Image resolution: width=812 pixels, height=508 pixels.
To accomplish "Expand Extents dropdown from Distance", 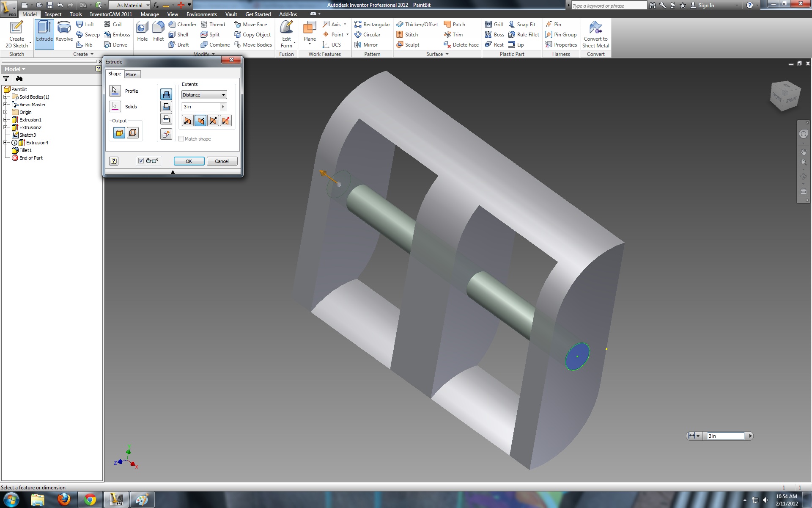I will pyautogui.click(x=223, y=95).
